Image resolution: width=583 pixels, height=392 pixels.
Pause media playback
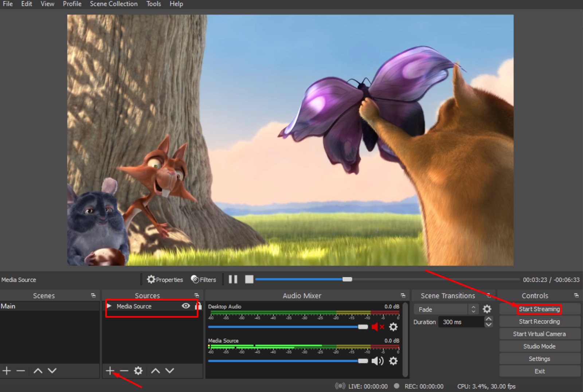pos(233,279)
